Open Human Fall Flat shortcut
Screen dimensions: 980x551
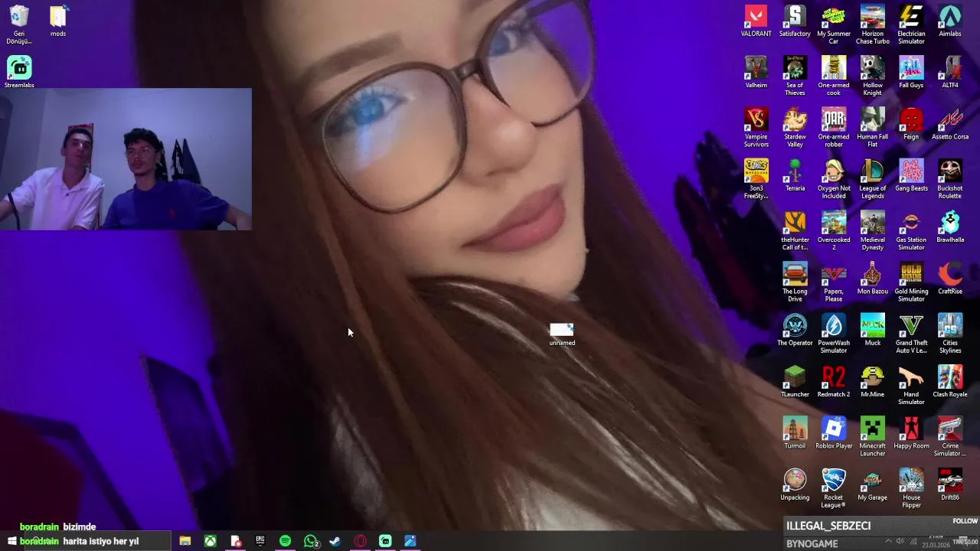(x=872, y=128)
